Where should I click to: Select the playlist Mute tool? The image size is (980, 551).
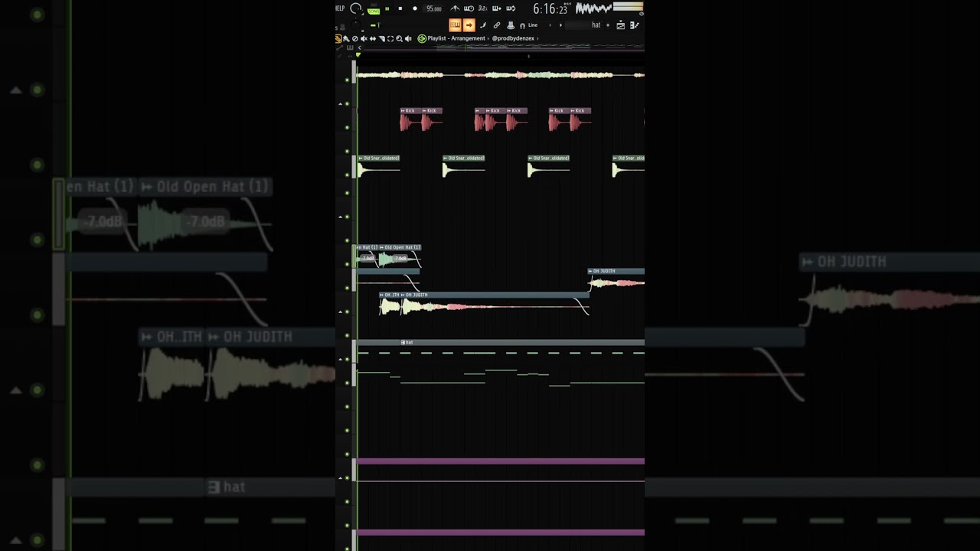click(x=364, y=38)
